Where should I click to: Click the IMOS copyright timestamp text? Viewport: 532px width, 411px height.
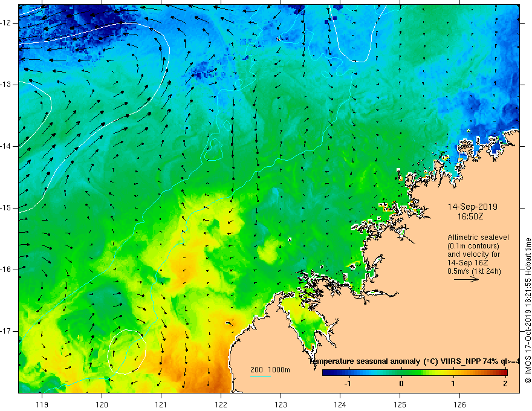pyautogui.click(x=528, y=311)
